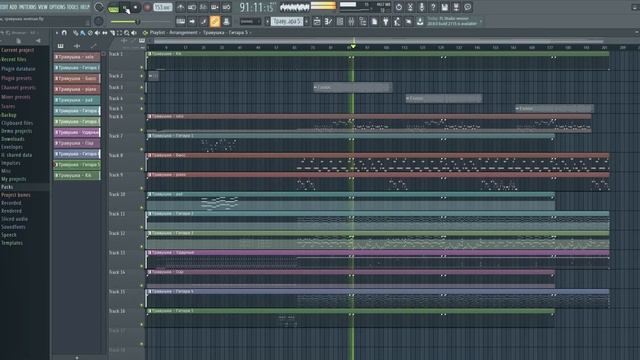Screen dimensions: 640x360
Task: Click the piano keys icon in picker panel
Action: coord(60,46)
